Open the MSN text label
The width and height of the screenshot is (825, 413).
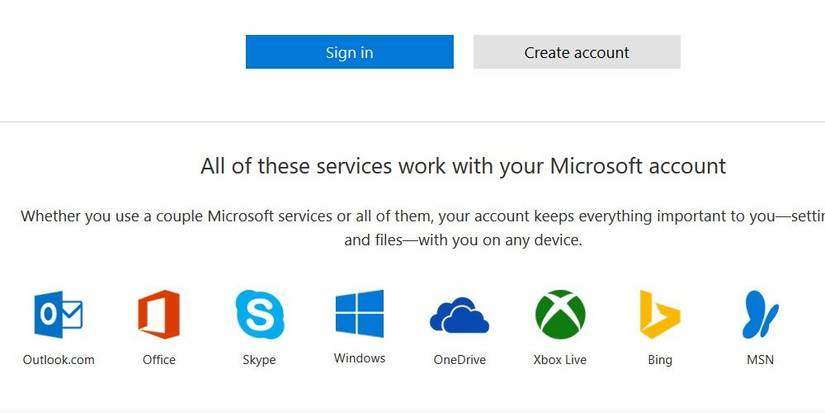[760, 360]
